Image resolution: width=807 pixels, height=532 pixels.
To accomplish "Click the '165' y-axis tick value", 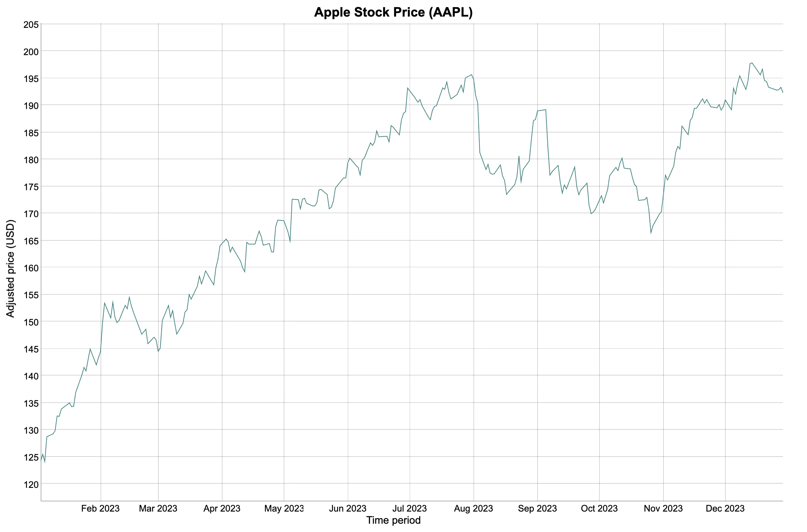I will click(31, 241).
